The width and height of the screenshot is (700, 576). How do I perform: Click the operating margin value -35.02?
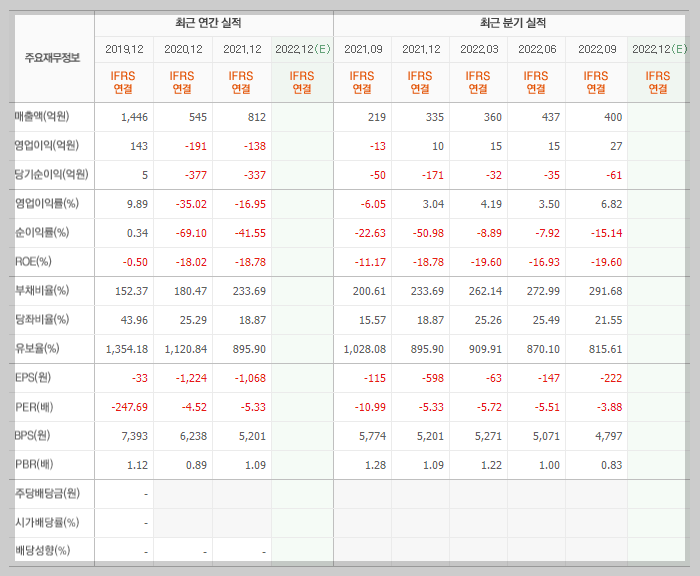191,205
